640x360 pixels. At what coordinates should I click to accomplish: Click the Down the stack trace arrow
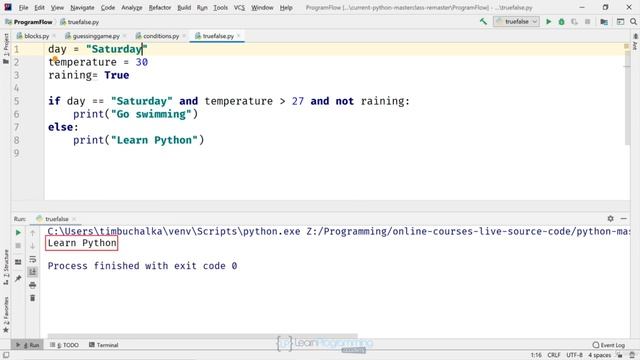(x=33, y=246)
